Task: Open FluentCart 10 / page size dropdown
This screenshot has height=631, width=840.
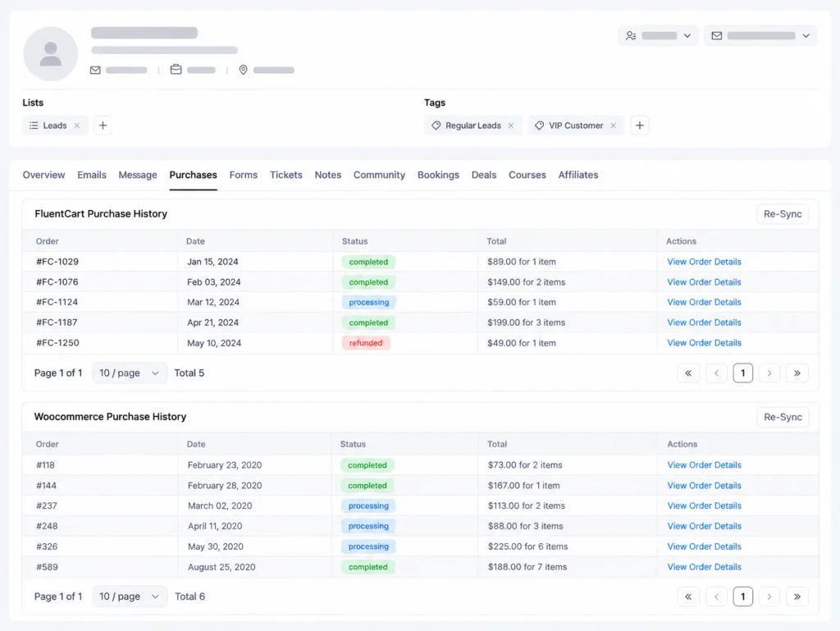Action: coord(129,373)
